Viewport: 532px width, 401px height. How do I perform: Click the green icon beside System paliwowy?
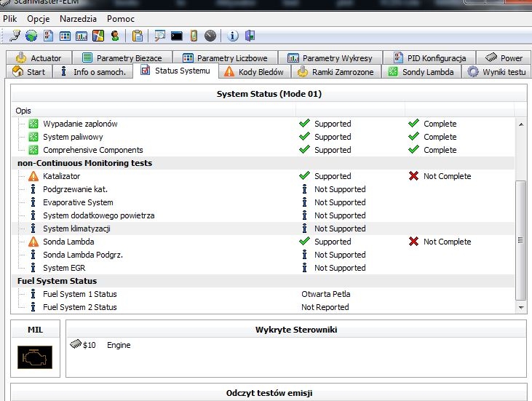pyautogui.click(x=33, y=137)
